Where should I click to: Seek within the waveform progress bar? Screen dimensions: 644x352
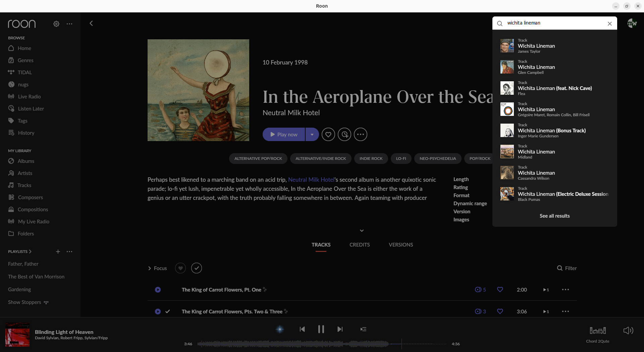[322, 344]
